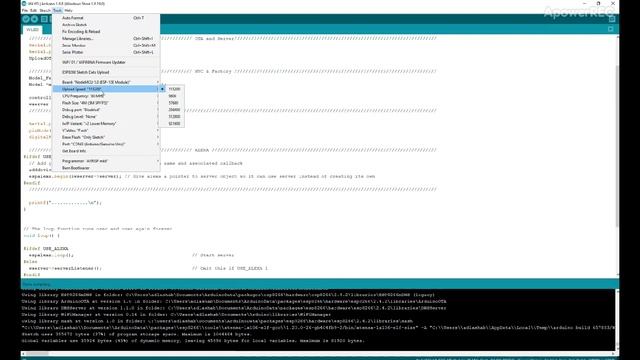Viewport: 640px width, 360px height.
Task: Expand the Port "COM3" submenu
Action: tap(106, 144)
